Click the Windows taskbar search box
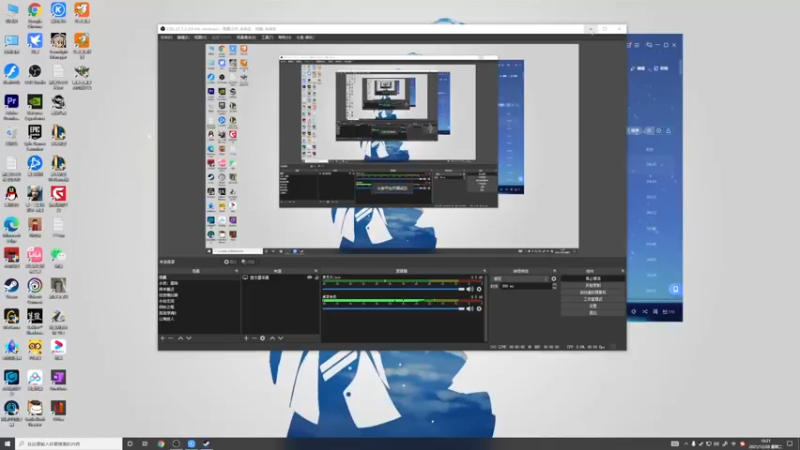This screenshot has width=800, height=450. [69, 444]
